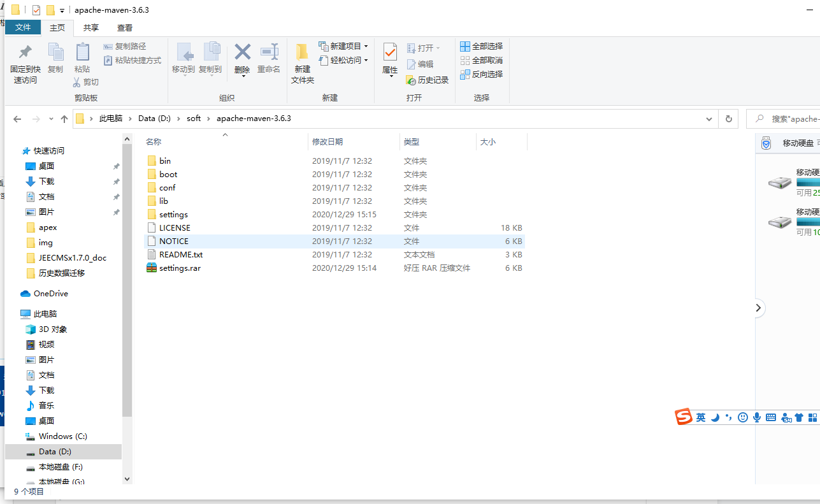Click 'Data (D:)' in the address breadcrumb
Viewport: 820px width, 504px height.
(155, 119)
